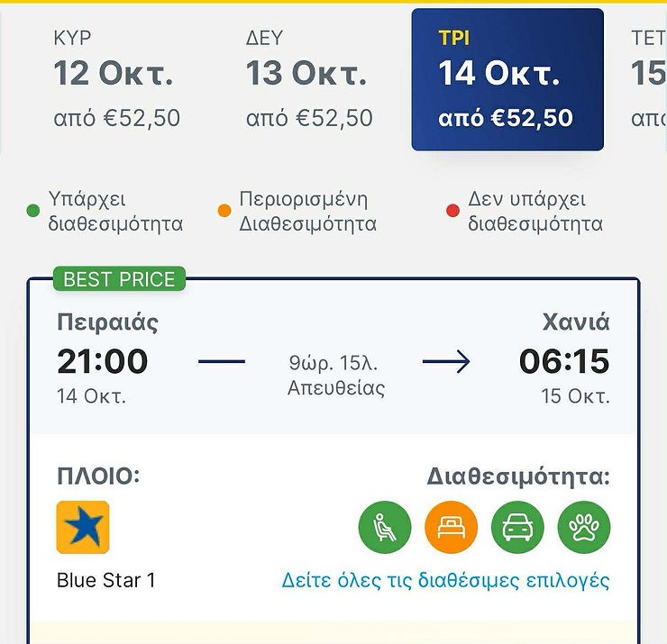
Task: Click the red no availability dot
Action: tap(453, 212)
